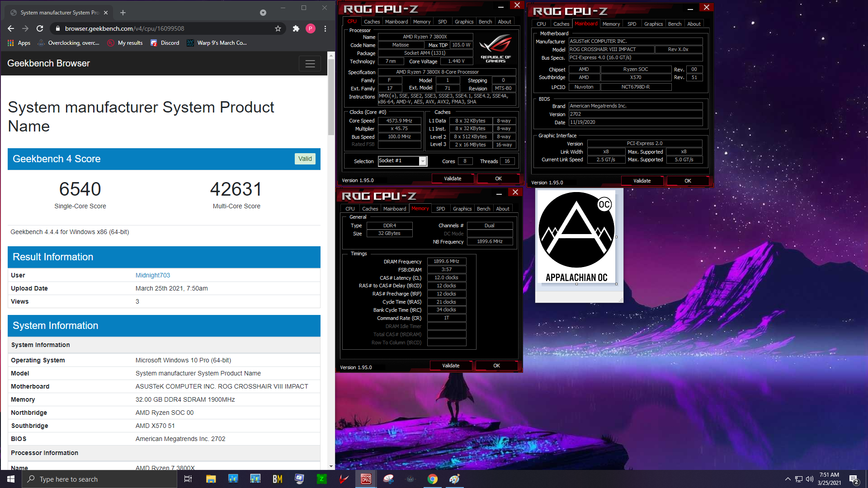
Task: Switch to Bench tab in CPU window
Action: click(x=485, y=22)
